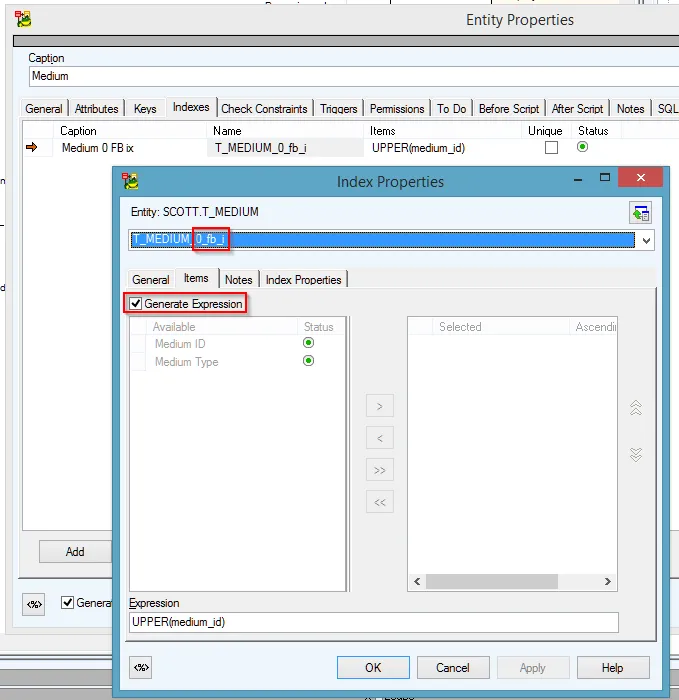Move all items with >> button
The image size is (679, 700).
[379, 470]
